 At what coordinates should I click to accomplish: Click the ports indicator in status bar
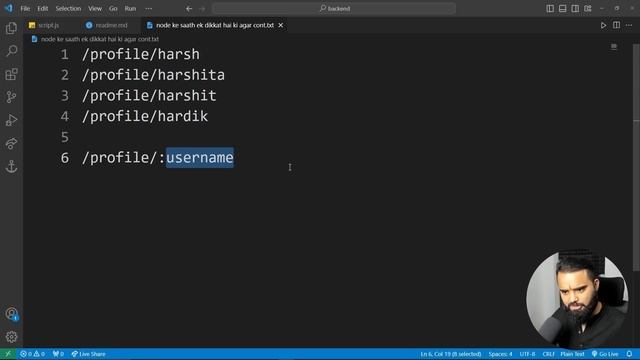[x=58, y=354]
